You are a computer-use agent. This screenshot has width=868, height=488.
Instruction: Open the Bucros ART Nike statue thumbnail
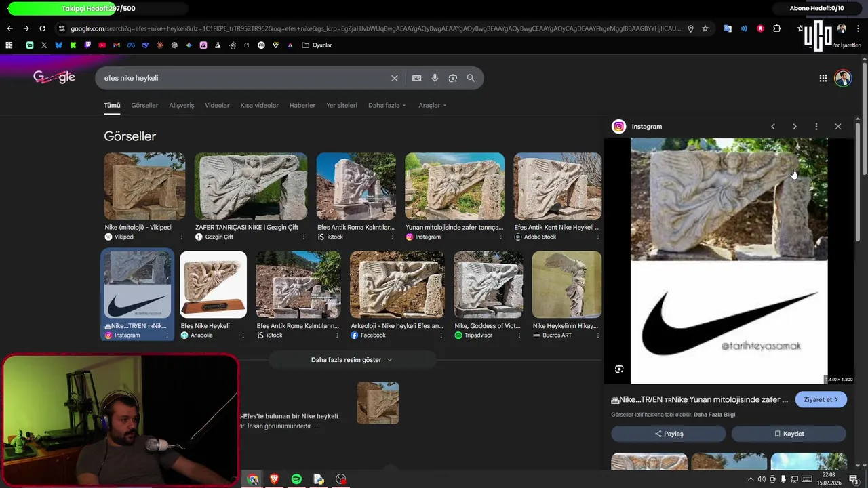[567, 285]
